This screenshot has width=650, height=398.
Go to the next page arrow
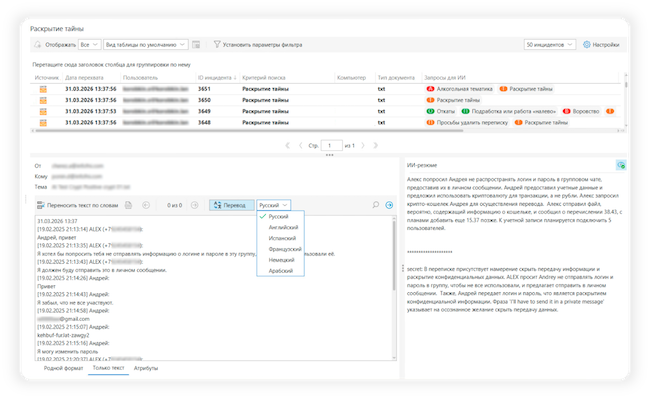[363, 146]
